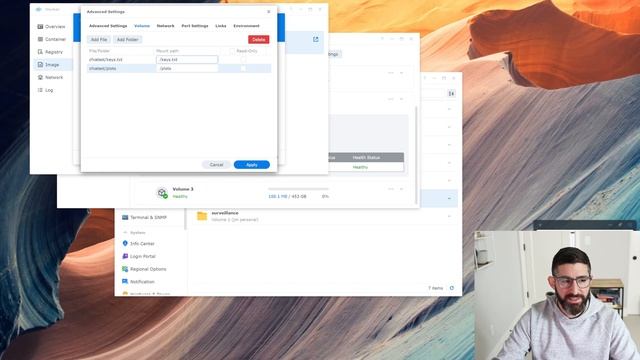This screenshot has width=640, height=360.
Task: Expand the surveillance folder row chevron
Action: point(449,216)
